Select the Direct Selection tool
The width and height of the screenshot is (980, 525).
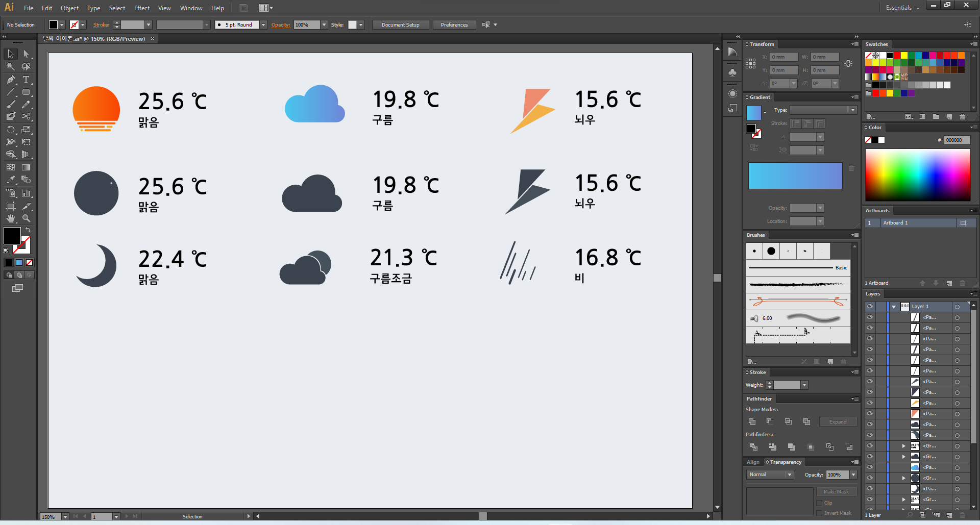[x=26, y=54]
